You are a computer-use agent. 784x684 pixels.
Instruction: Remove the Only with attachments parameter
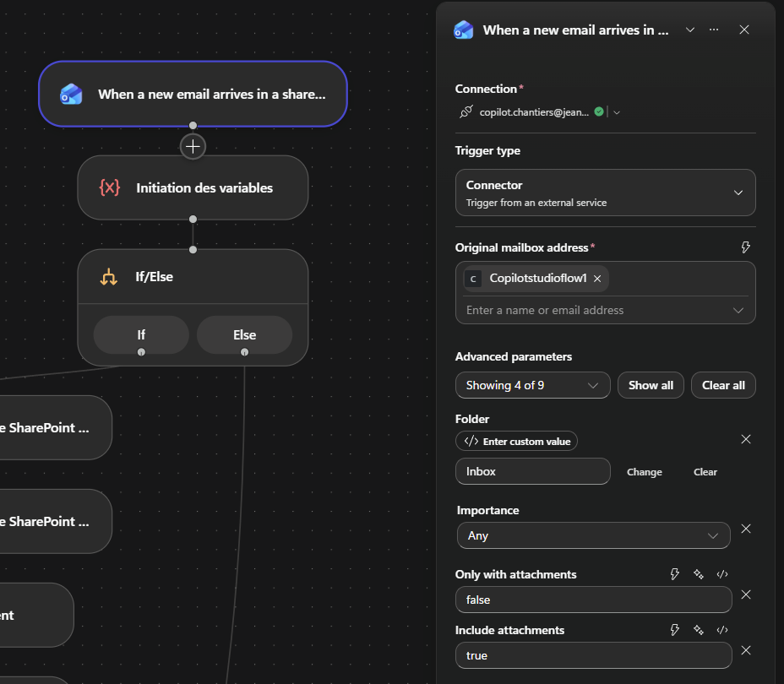pos(746,594)
